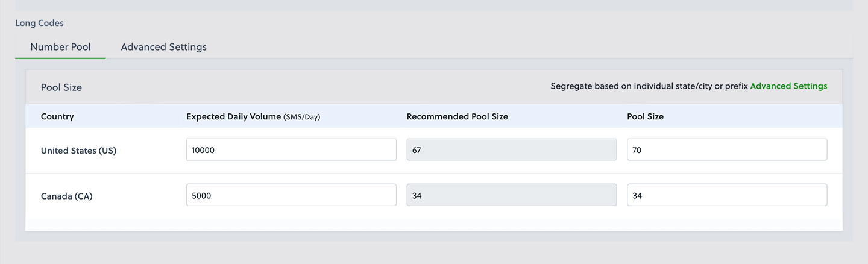Edit United States expected daily volume field
This screenshot has width=868, height=264.
(291, 150)
